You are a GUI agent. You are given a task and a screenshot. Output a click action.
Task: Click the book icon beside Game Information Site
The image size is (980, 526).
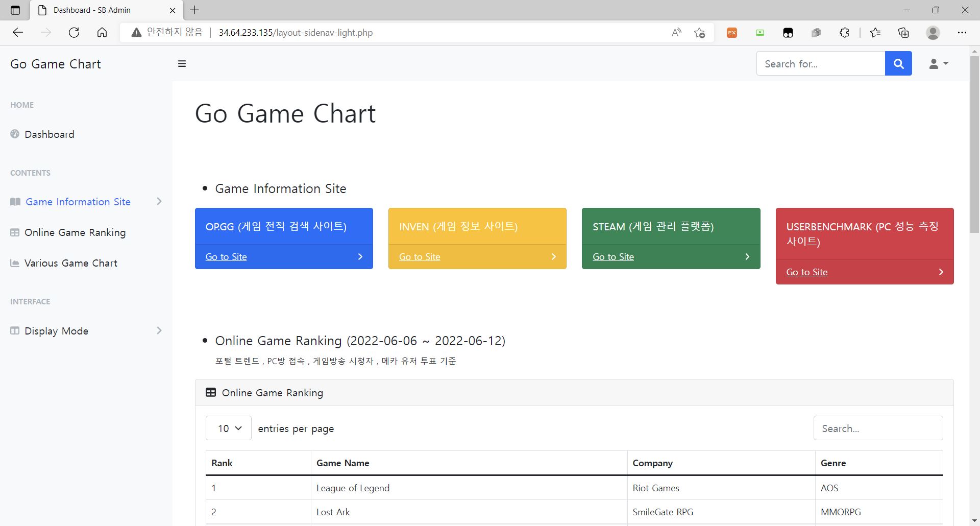pyautogui.click(x=15, y=202)
